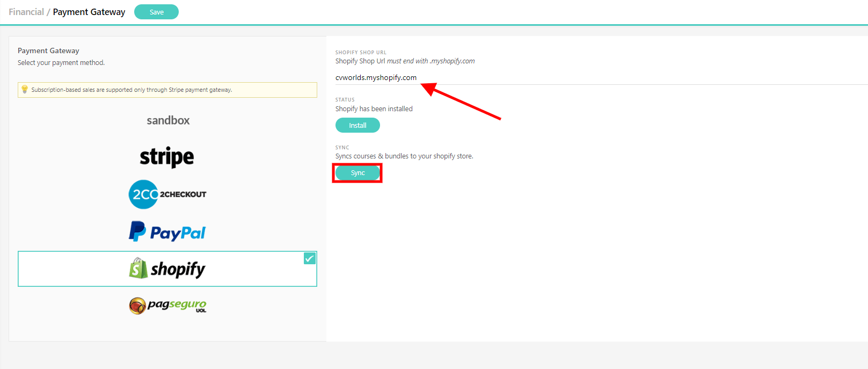
Task: Click the Sync button
Action: click(x=358, y=173)
